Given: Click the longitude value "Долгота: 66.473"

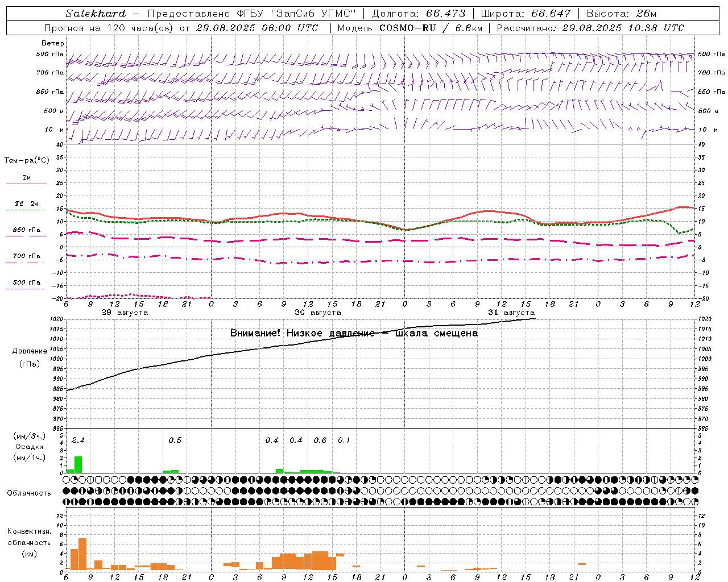Looking at the screenshot, I should (419, 14).
